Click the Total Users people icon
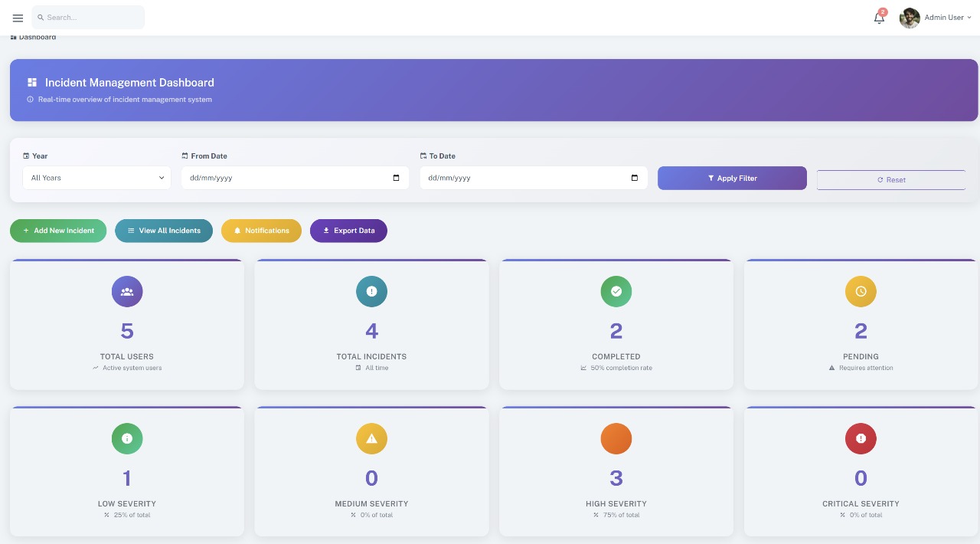This screenshot has width=980, height=544. (127, 291)
